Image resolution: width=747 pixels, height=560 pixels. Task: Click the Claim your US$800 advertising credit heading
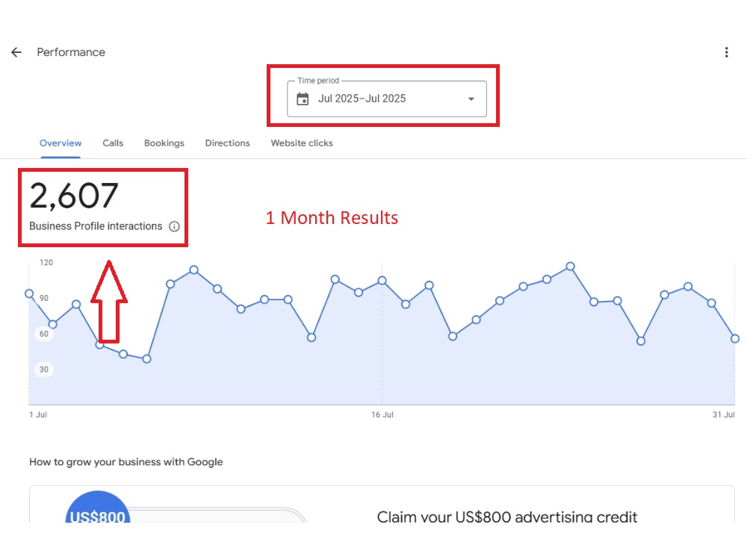point(507,517)
